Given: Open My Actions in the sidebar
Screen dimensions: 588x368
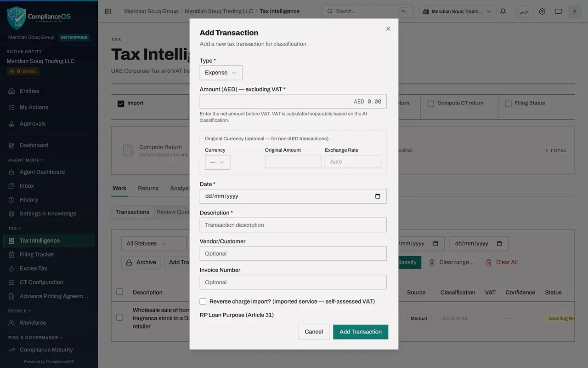Looking at the screenshot, I should click(x=49, y=107).
